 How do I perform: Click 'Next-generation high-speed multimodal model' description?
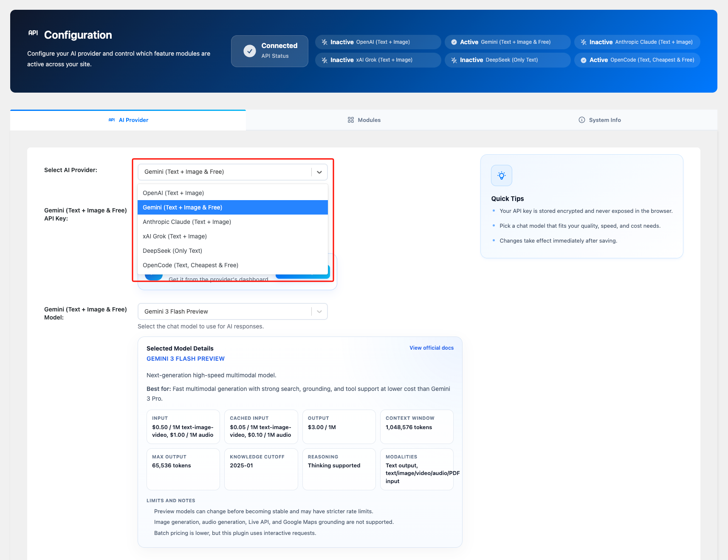[x=212, y=375]
